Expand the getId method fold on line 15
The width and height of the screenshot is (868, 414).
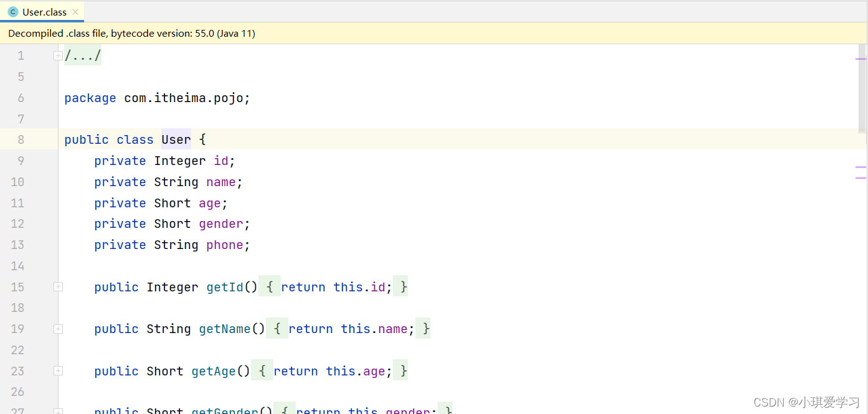click(x=58, y=287)
